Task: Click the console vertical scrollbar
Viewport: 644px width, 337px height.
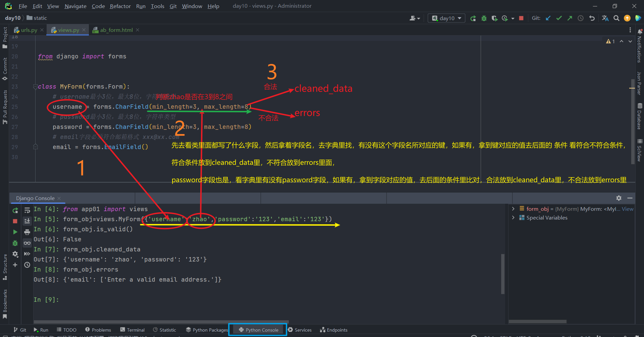Action: 503,274
